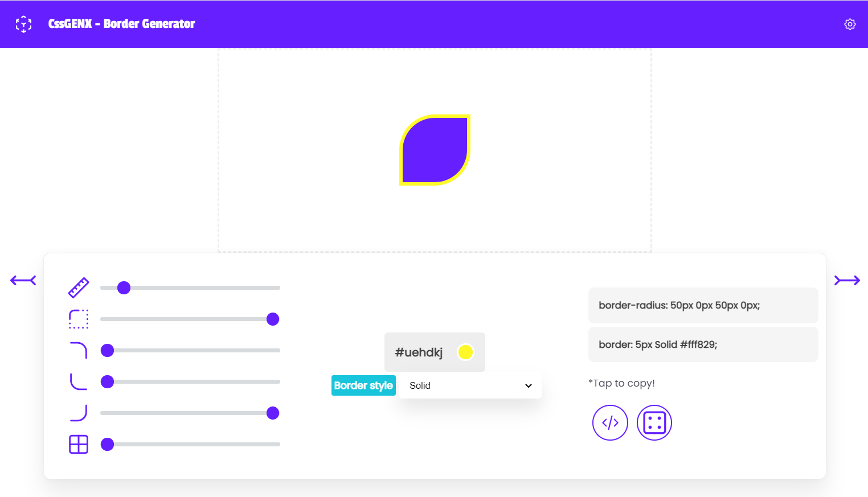
Task: Click the CssGENX logo icon in the header
Action: (x=23, y=24)
